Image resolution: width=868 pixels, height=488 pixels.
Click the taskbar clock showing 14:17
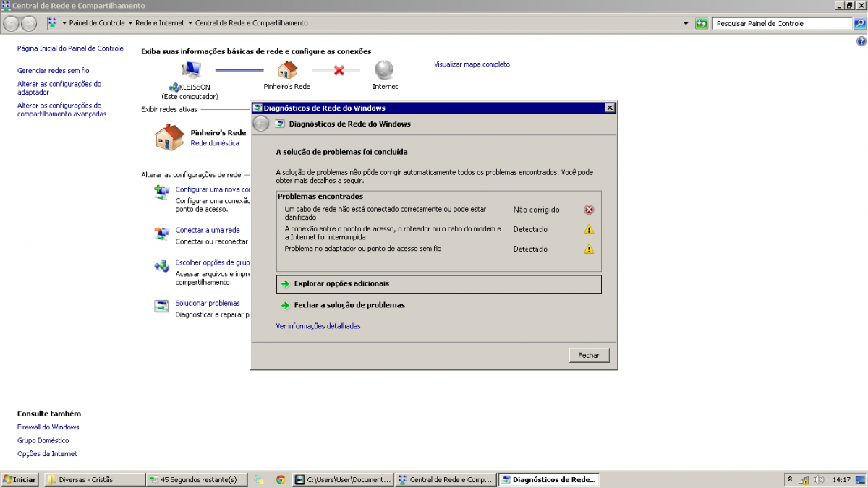click(x=841, y=479)
